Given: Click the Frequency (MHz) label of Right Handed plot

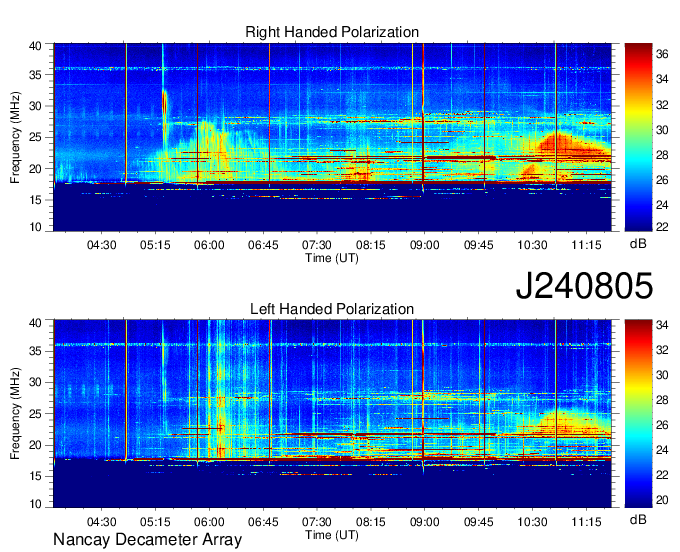Looking at the screenshot, I should click(15, 137).
